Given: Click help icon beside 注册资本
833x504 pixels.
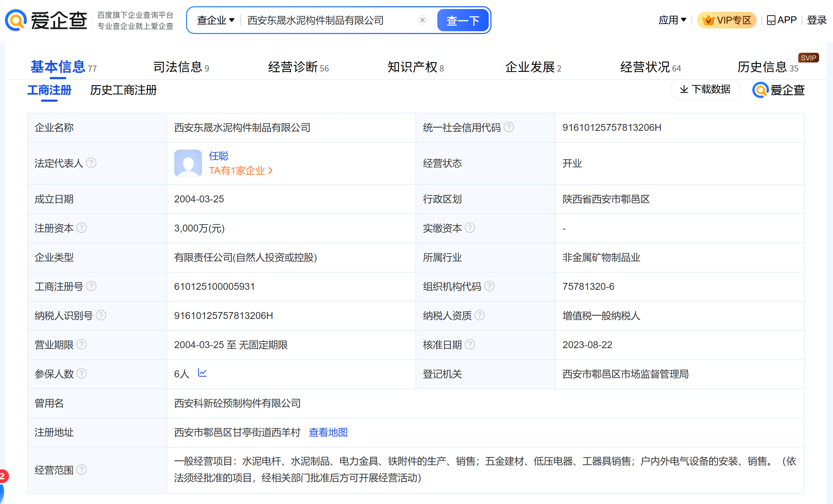Looking at the screenshot, I should click(82, 228).
